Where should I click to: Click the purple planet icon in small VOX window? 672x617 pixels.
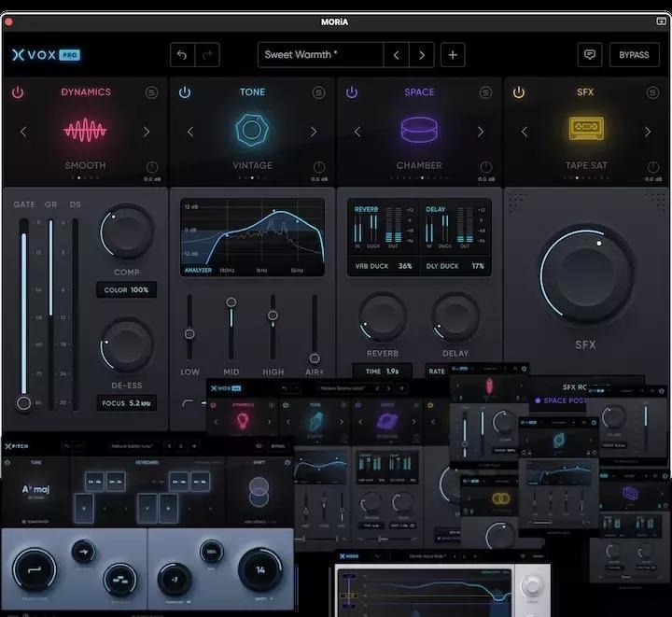coord(387,421)
